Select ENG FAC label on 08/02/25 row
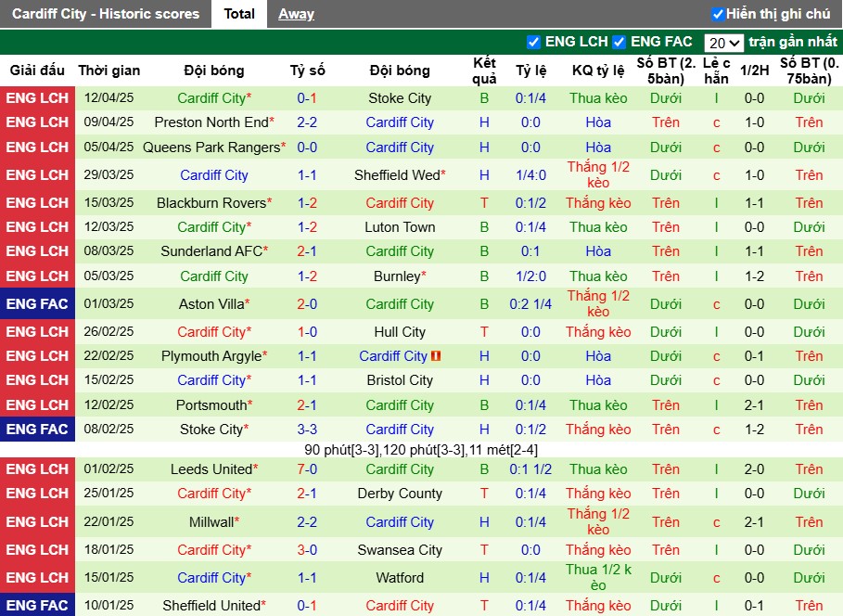The width and height of the screenshot is (843, 616). point(37,430)
